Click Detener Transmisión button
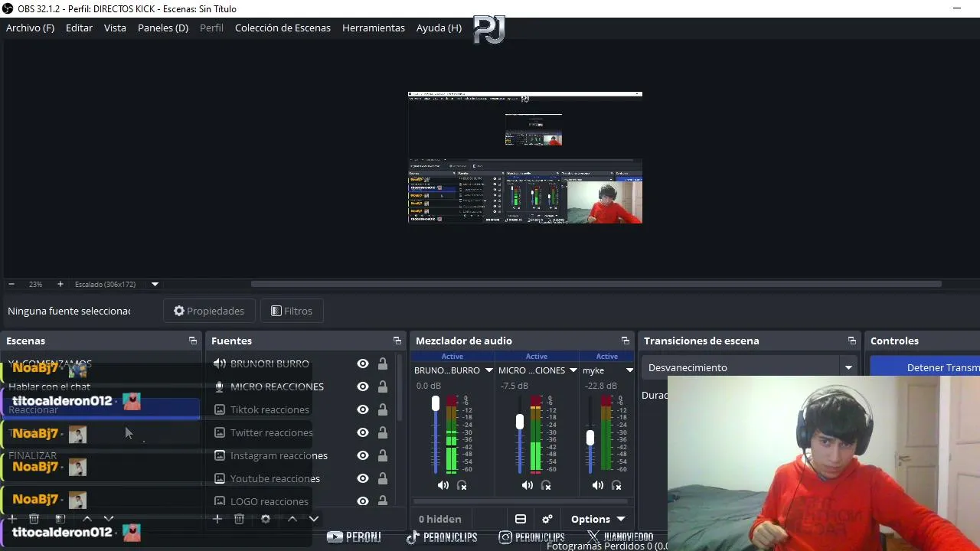The width and height of the screenshot is (980, 551). [x=925, y=367]
